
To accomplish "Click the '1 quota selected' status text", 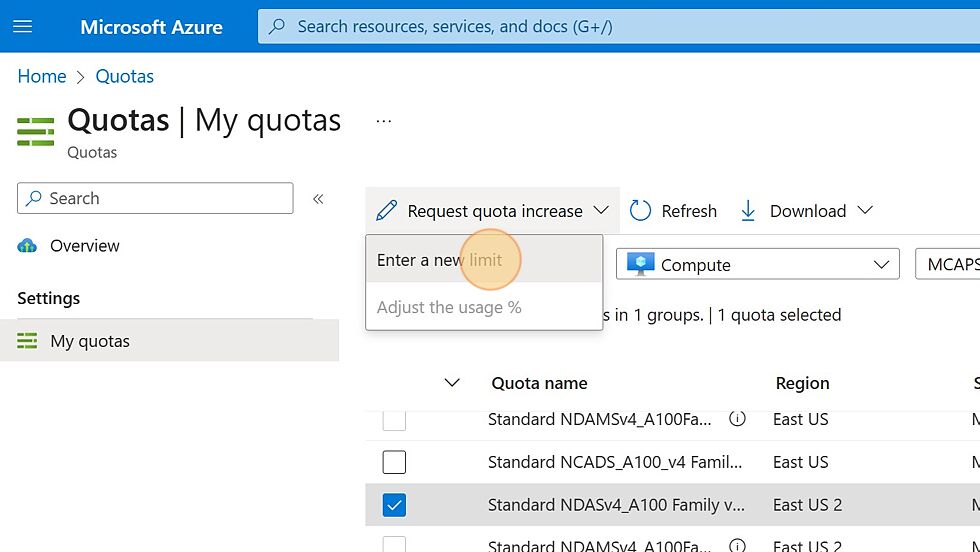I will (779, 315).
